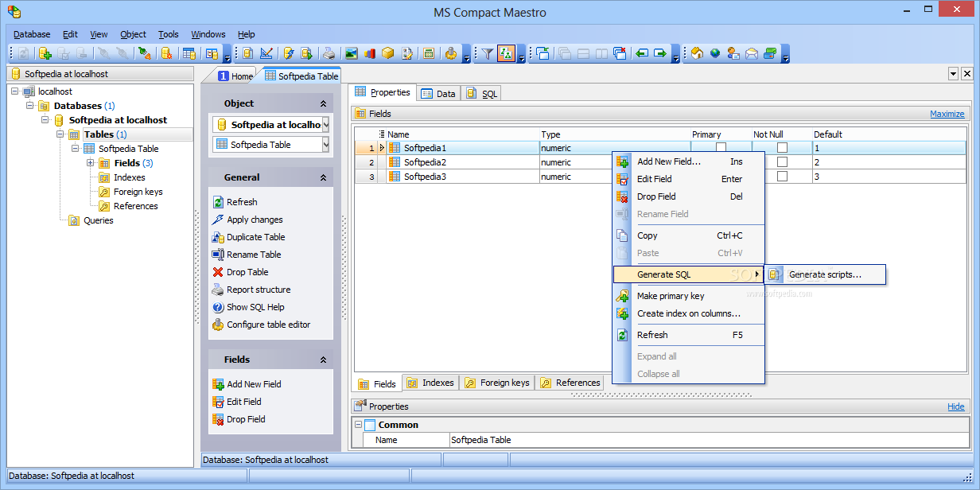Screen dimensions: 980x490
Task: Click the lightning SQL script toolbar icon
Action: (289, 53)
